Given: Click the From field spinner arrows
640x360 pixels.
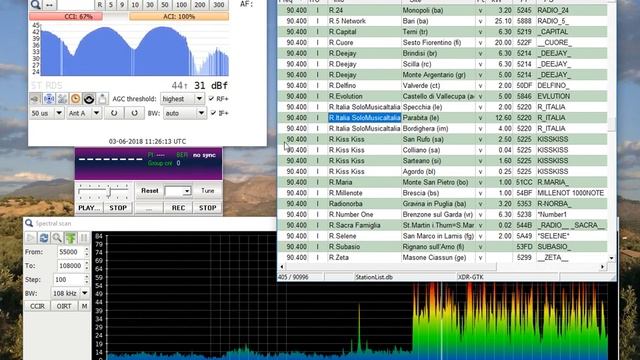Looking at the screenshot, I should [x=86, y=252].
